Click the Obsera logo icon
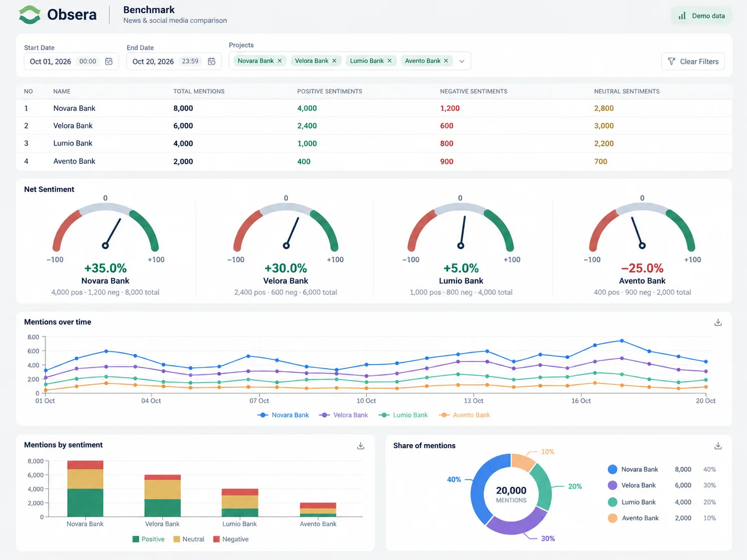Viewport: 747px width, 560px height. [x=29, y=14]
